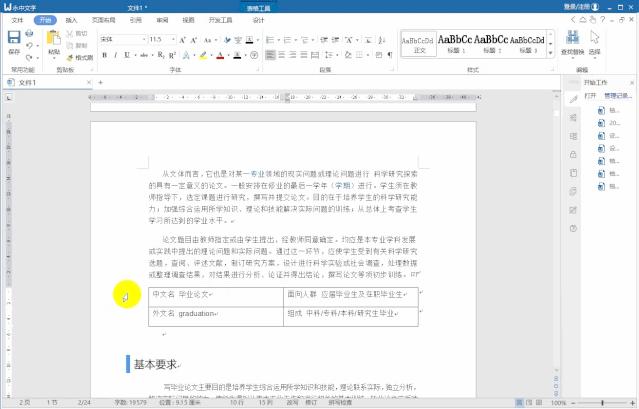The width and height of the screenshot is (639, 409).
Task: Click the Paste (粘贴) clipboard icon
Action: click(x=53, y=38)
